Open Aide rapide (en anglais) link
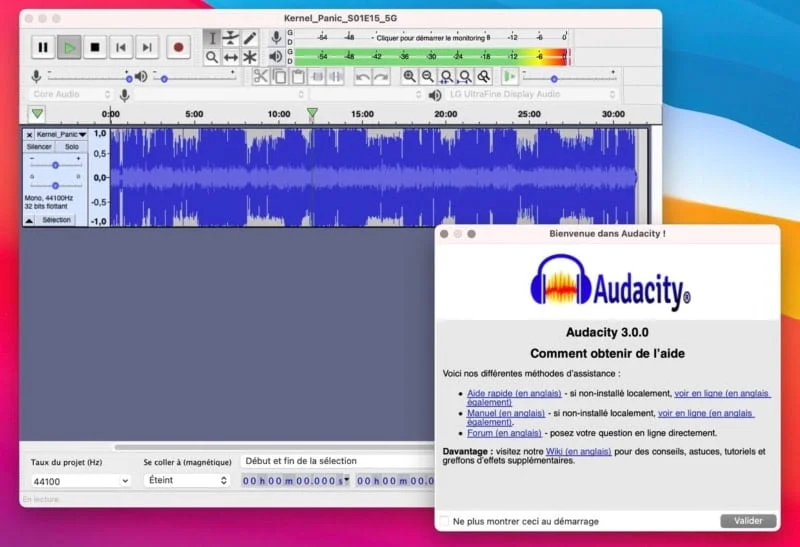This screenshot has height=547, width=800. coord(514,393)
